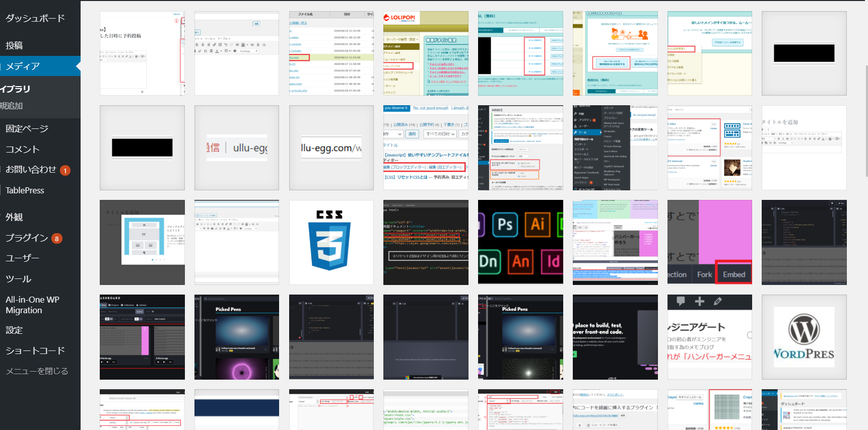Go to the 投稿 menu item
Viewport: 868px width, 430px height.
14,45
